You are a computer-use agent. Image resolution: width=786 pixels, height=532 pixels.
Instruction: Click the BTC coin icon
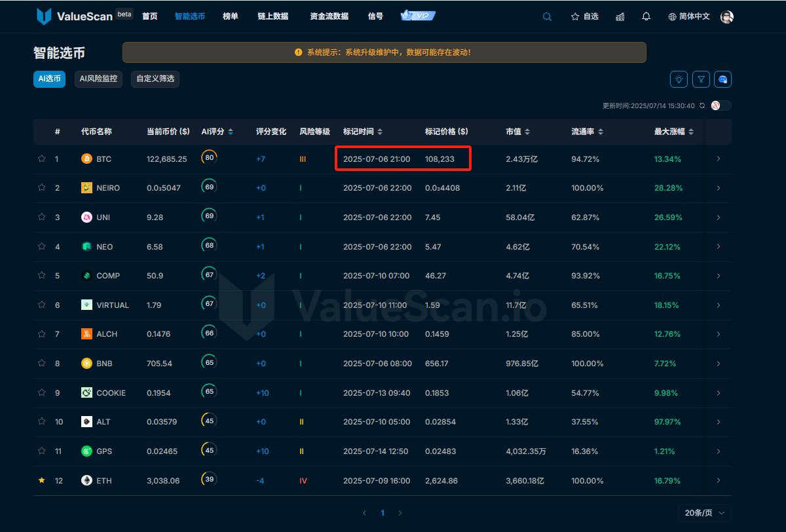point(86,159)
